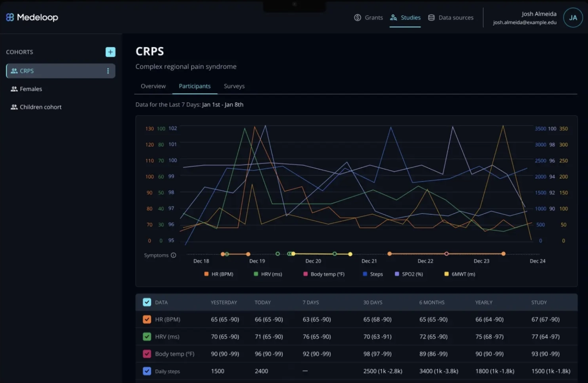This screenshot has width=588, height=383.
Task: Click the 6MWT (m) legend swatch
Action: pyautogui.click(x=446, y=274)
